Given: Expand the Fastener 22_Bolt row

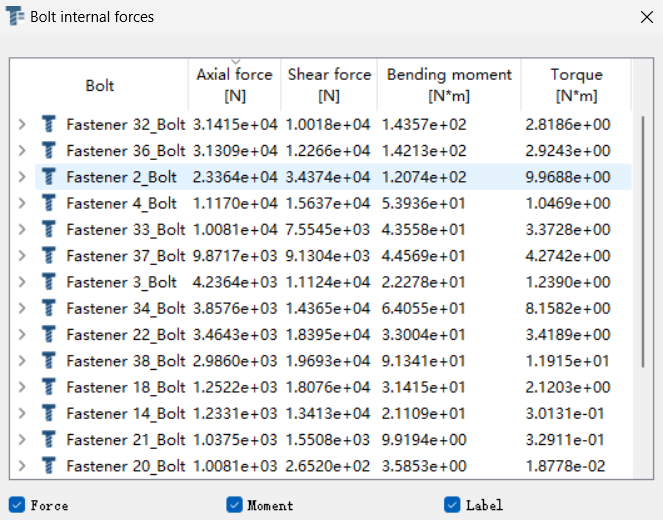Looking at the screenshot, I should [22, 334].
